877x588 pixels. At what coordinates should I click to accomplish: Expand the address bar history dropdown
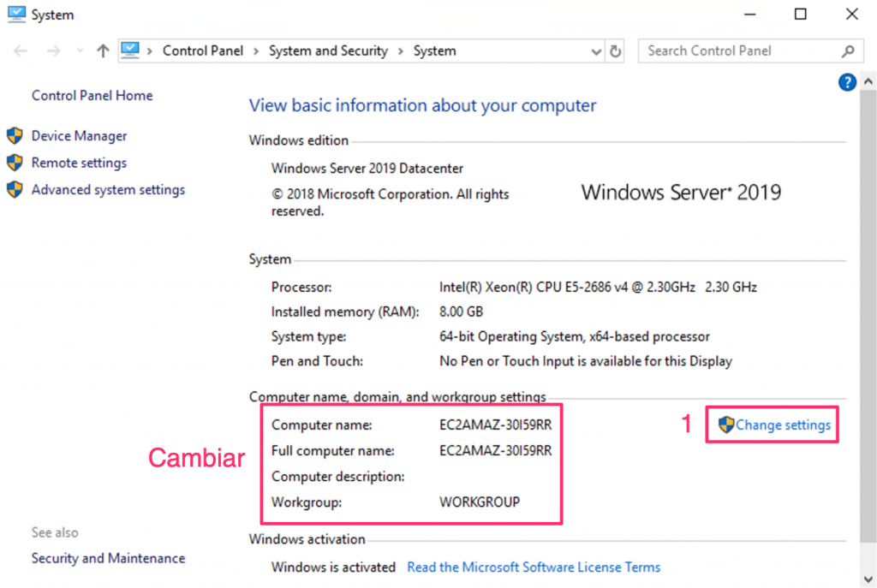[597, 51]
